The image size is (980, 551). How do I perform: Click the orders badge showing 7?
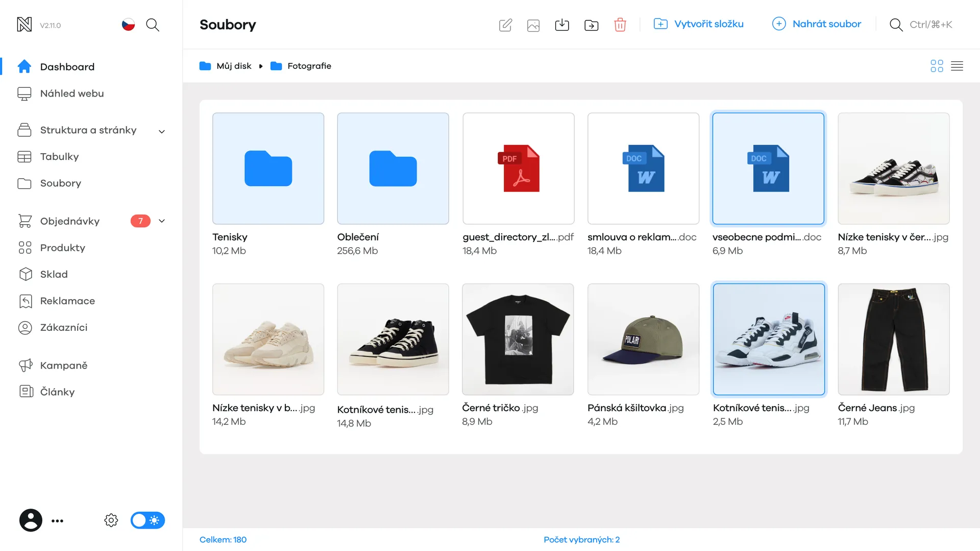coord(140,221)
